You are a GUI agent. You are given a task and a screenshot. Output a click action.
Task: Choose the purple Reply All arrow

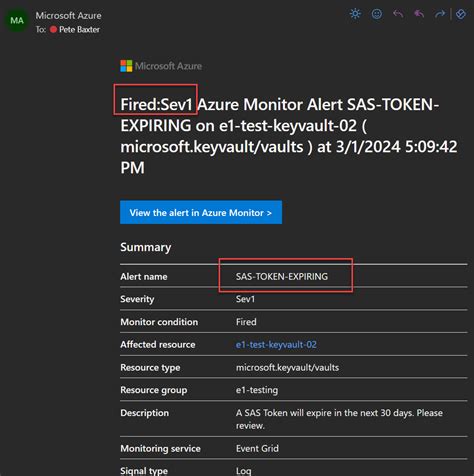419,14
